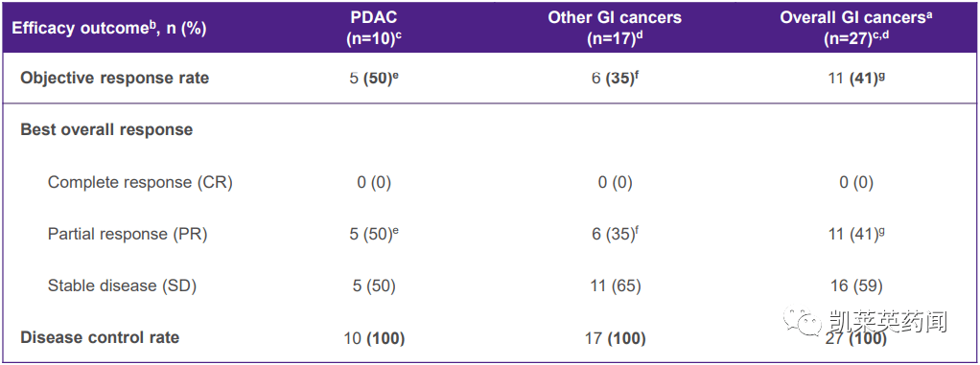Click Overall objective response value 11 (41)
Image resolution: width=980 pixels, height=365 pixels.
(856, 78)
